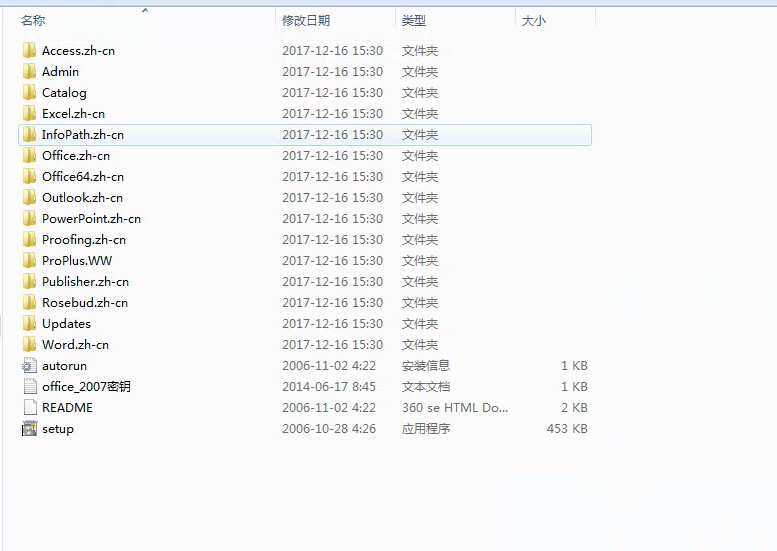Viewport: 777px width, 551px height.
Task: Select the setup file name
Action: tap(58, 429)
